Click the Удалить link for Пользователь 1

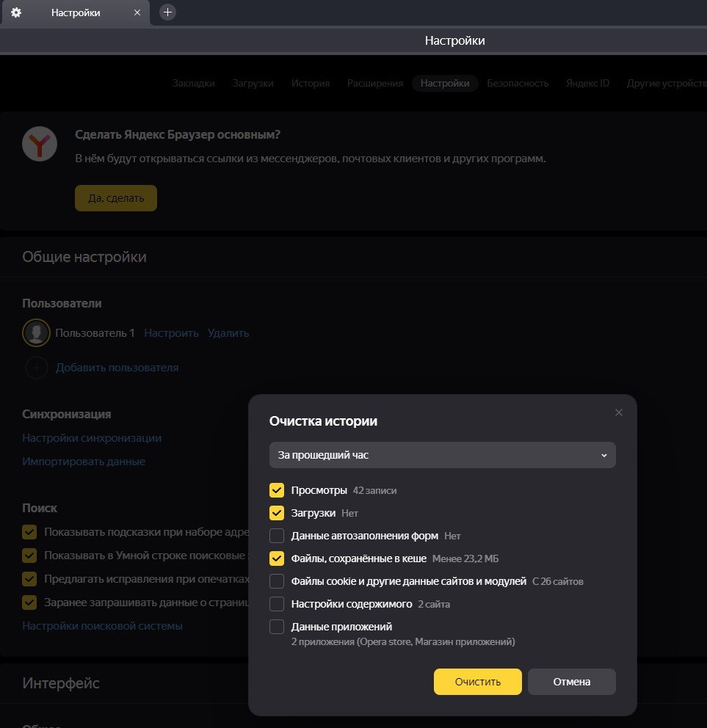point(228,333)
